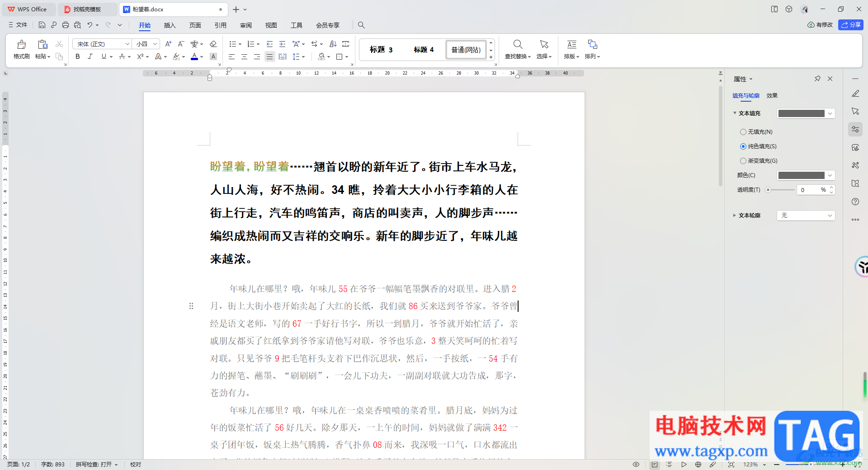Align text left
This screenshot has height=470, width=868.
[231, 56]
